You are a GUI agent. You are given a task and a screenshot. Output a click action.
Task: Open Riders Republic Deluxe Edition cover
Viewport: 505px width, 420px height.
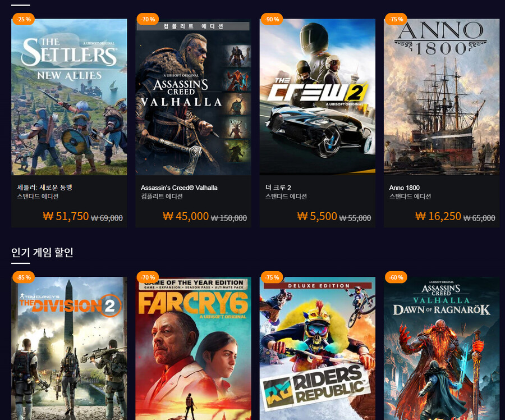tap(318, 349)
